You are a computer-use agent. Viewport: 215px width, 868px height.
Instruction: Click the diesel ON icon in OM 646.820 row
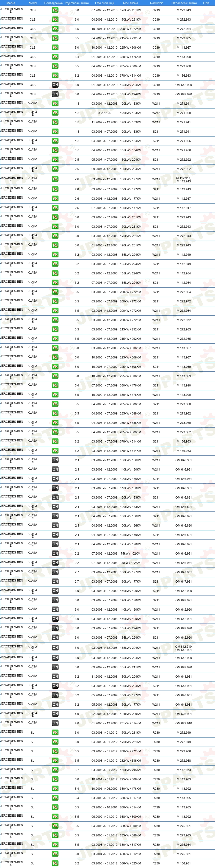pyautogui.click(x=55, y=526)
